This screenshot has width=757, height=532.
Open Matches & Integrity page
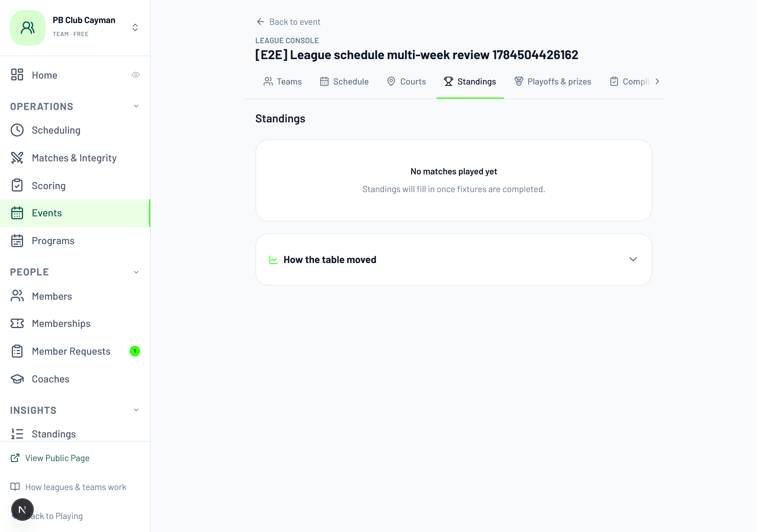[75, 158]
